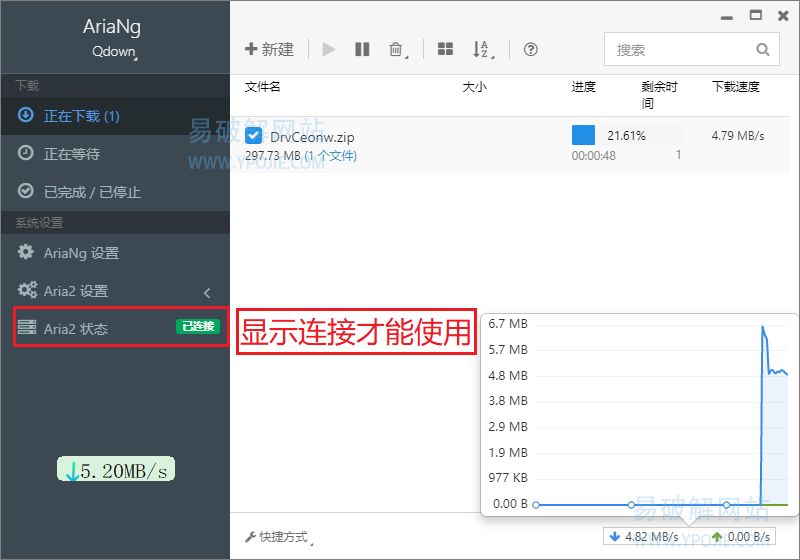Screen dimensions: 800x560
Task: Select 正在下载 in sidebar
Action: pyautogui.click(x=80, y=116)
